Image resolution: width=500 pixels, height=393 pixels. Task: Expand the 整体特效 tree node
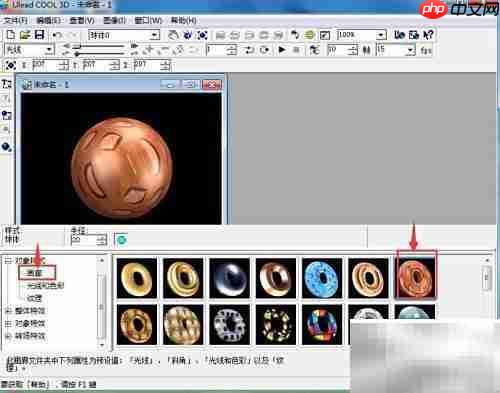[x=8, y=311]
